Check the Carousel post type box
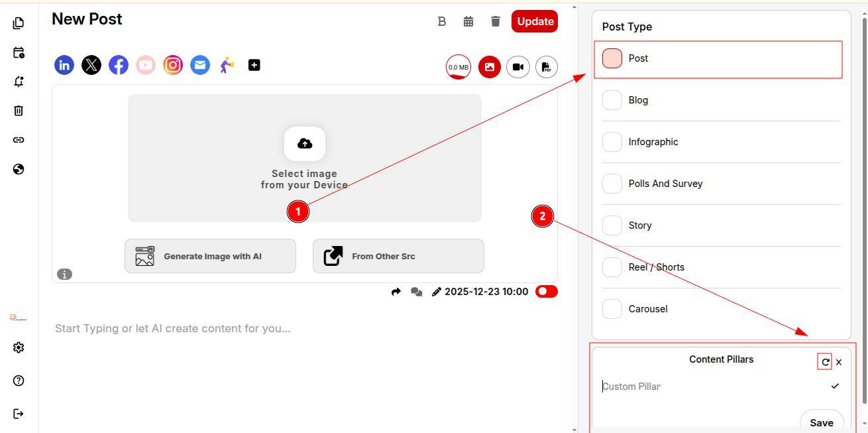Screen dimensions: 868x433 pos(612,309)
